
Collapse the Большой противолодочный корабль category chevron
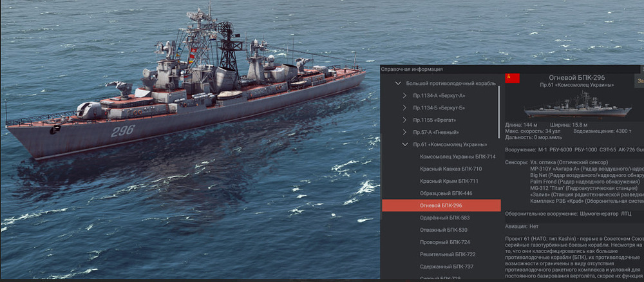click(x=397, y=83)
